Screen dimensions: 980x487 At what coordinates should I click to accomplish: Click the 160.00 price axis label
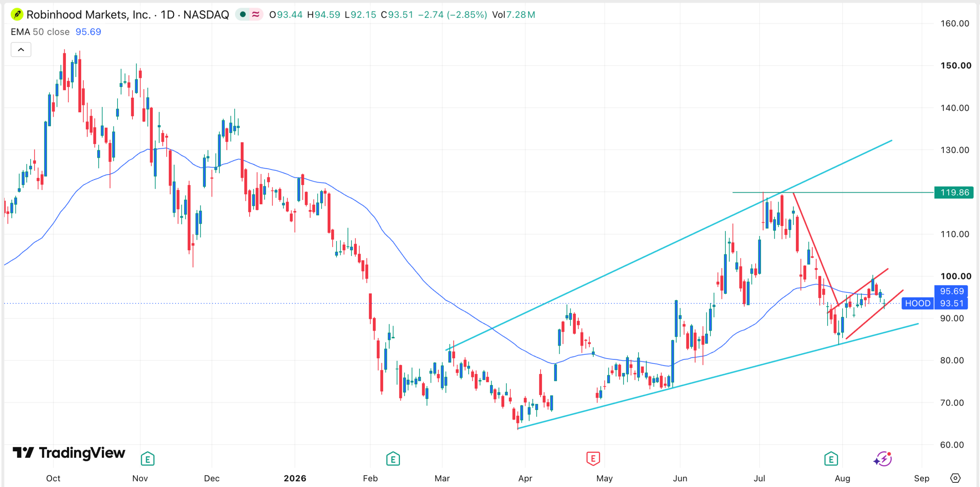coord(955,23)
